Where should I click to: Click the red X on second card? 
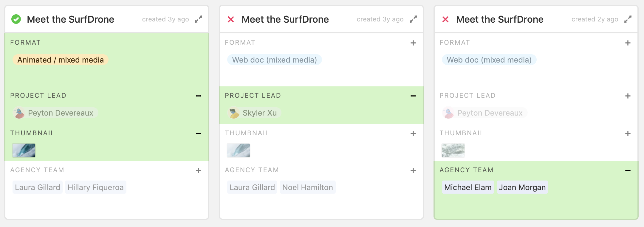[x=231, y=19]
